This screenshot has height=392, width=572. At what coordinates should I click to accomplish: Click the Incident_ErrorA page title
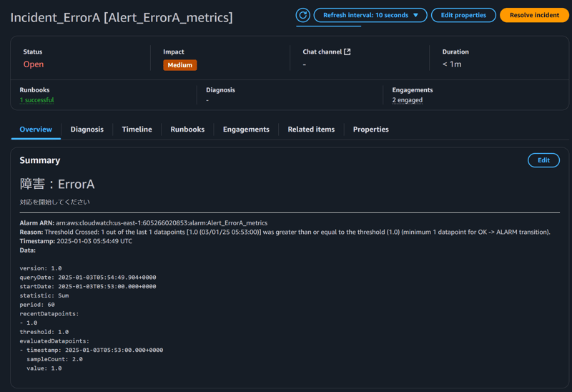122,17
